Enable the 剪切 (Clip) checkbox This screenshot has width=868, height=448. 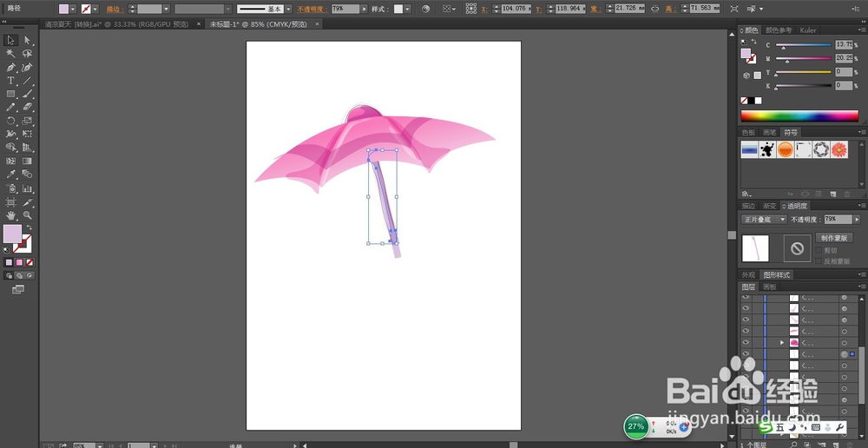(819, 251)
